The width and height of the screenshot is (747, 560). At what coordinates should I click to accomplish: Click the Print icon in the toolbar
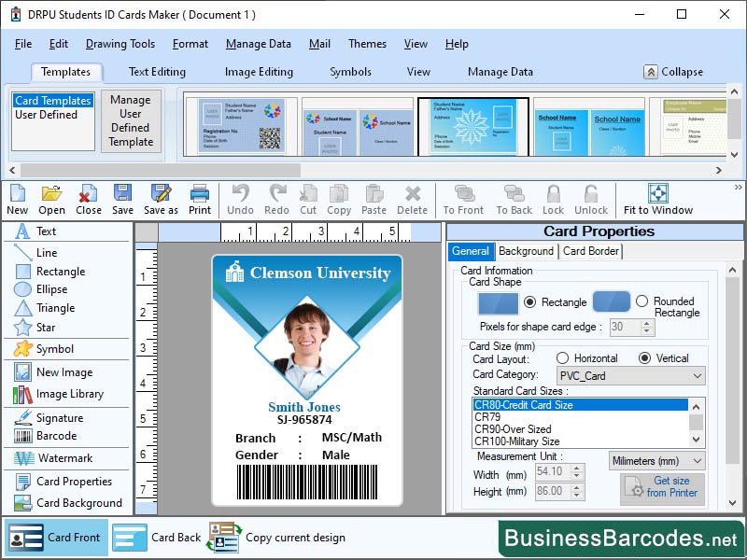coord(197,197)
